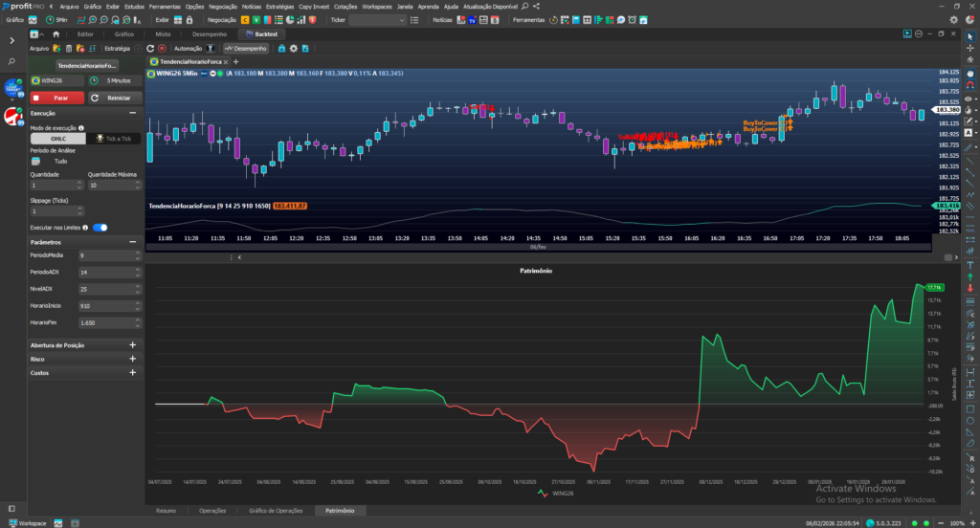Expand the Risco section
980x528 pixels.
coord(132,359)
